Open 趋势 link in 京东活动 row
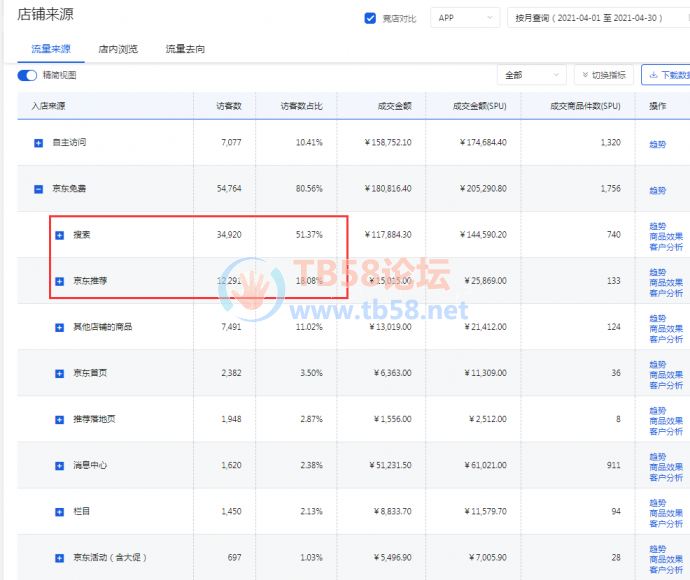690x580 pixels. (657, 549)
